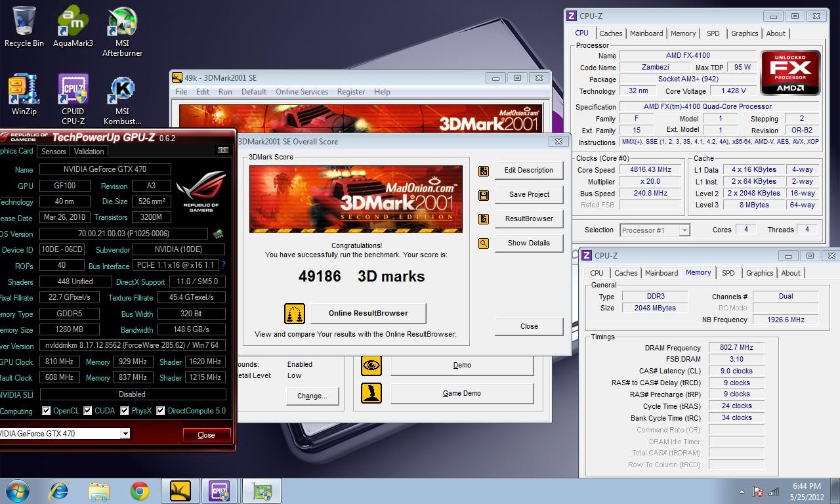
Task: Open Graphics tab in bottom CPU-Z window
Action: tap(759, 273)
